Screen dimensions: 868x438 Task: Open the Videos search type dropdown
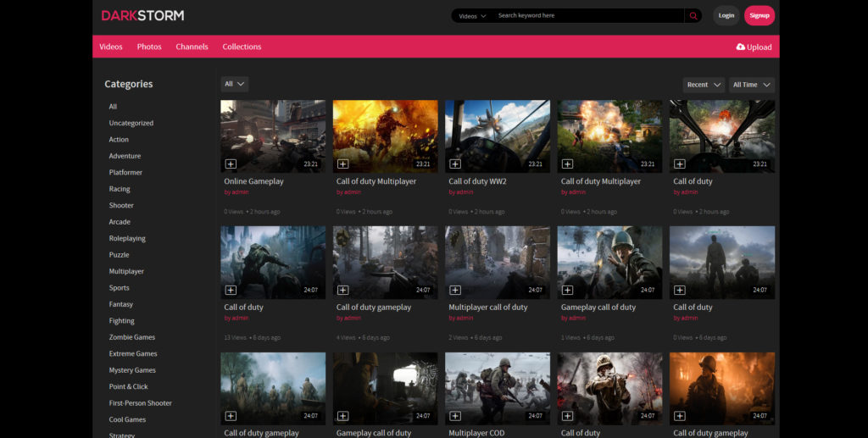coord(472,16)
